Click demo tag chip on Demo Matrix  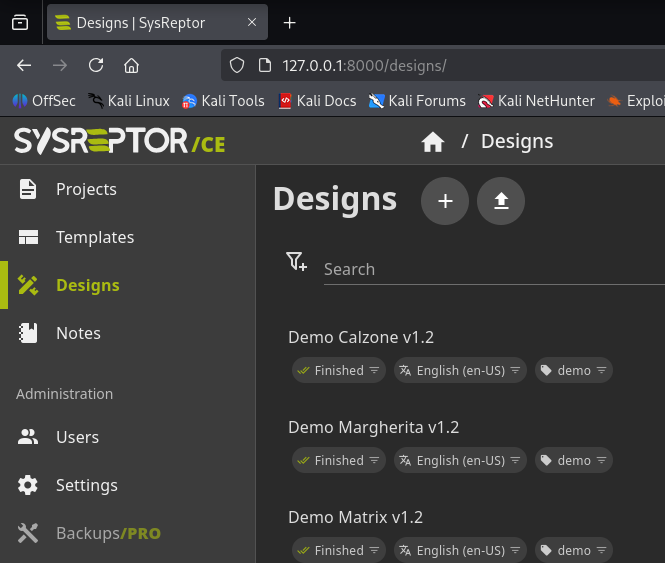[574, 550]
